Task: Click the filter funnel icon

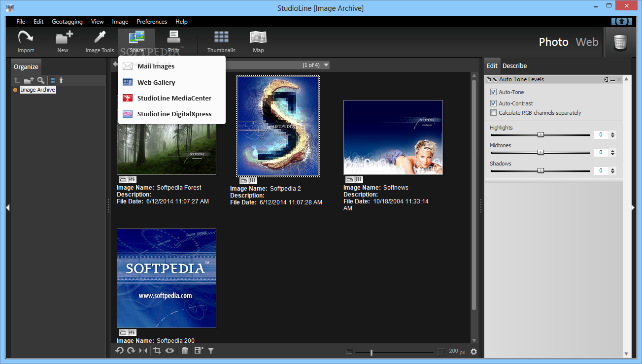Action: (x=211, y=351)
